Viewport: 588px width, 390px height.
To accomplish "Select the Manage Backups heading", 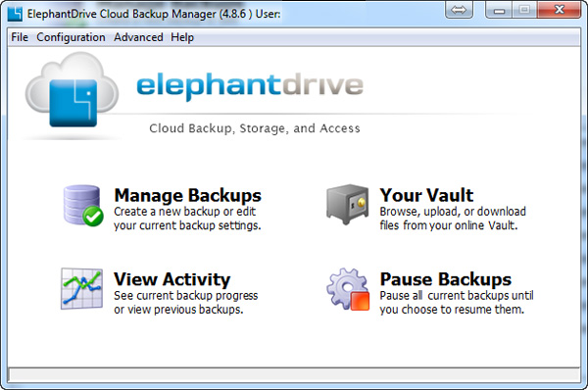I will click(187, 195).
